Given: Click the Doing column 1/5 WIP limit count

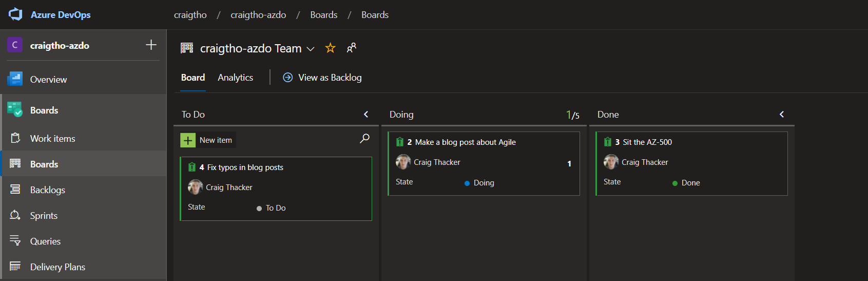Looking at the screenshot, I should click(573, 115).
